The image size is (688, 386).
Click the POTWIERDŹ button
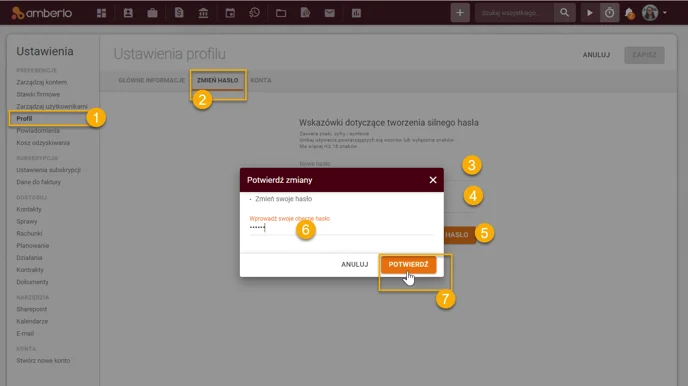pos(408,264)
